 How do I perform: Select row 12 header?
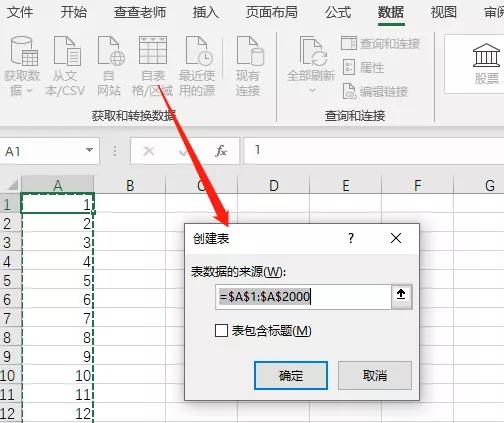[10, 413]
